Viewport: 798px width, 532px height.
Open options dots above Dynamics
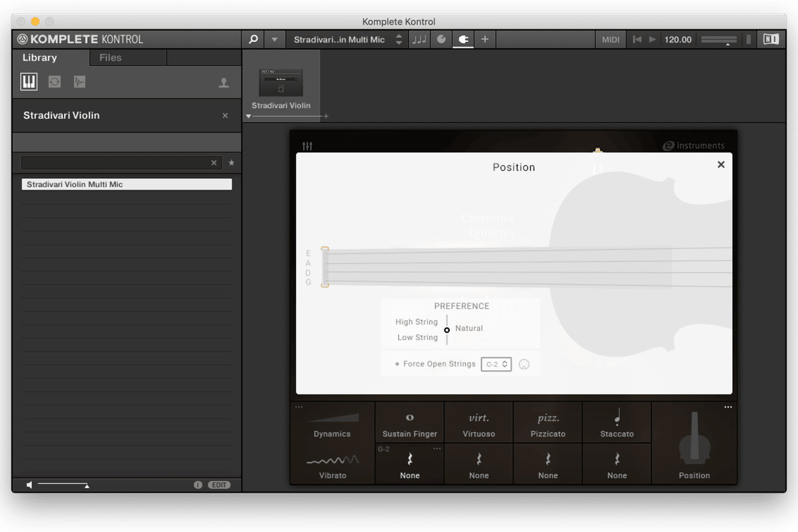[299, 406]
